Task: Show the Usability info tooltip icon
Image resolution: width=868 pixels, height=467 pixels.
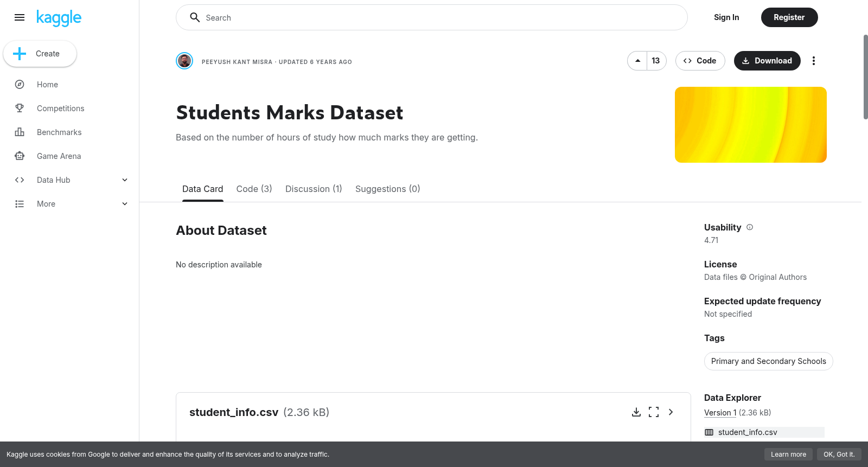Action: point(750,227)
